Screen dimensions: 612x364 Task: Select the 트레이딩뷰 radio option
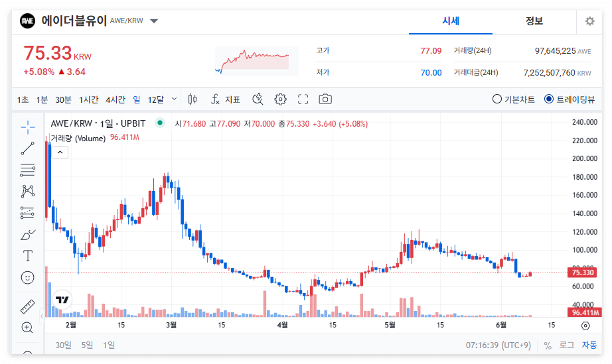(x=570, y=99)
